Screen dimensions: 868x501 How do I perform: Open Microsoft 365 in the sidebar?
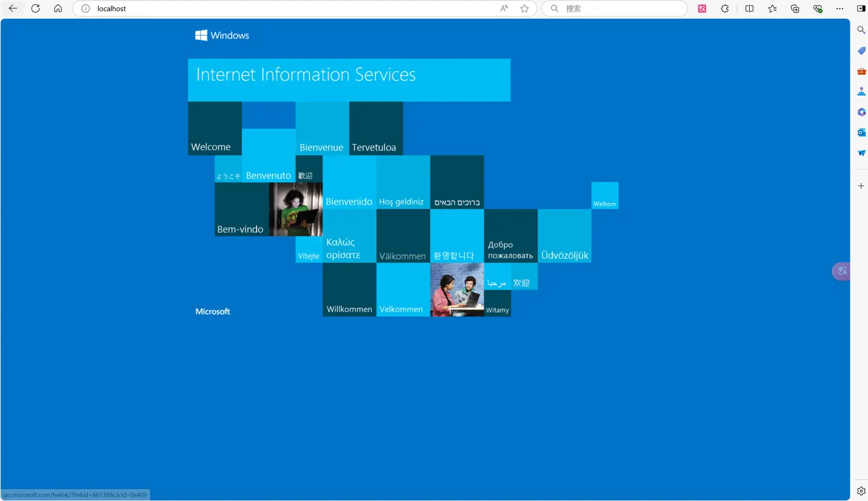[x=861, y=112]
